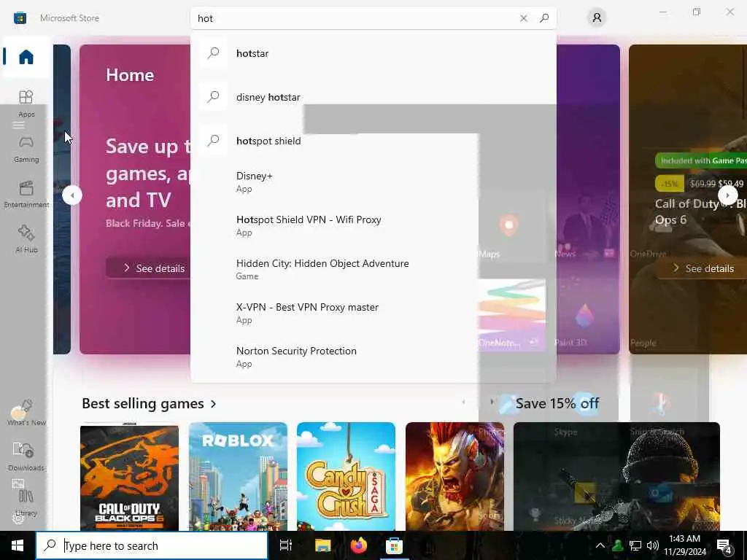The image size is (747, 560).
Task: Open the Apps section in the sidebar
Action: tap(26, 104)
